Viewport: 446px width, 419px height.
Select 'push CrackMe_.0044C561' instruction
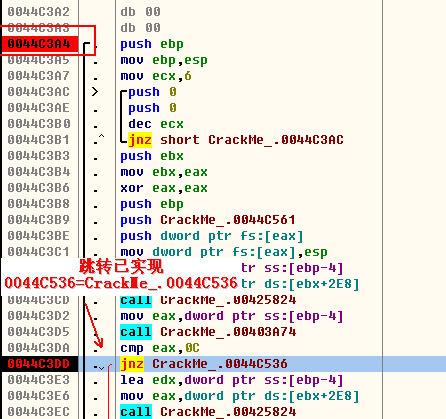pyautogui.click(x=208, y=220)
